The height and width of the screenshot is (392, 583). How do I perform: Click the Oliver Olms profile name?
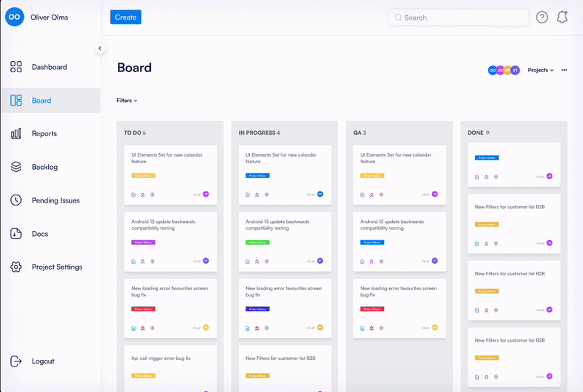pyautogui.click(x=49, y=17)
